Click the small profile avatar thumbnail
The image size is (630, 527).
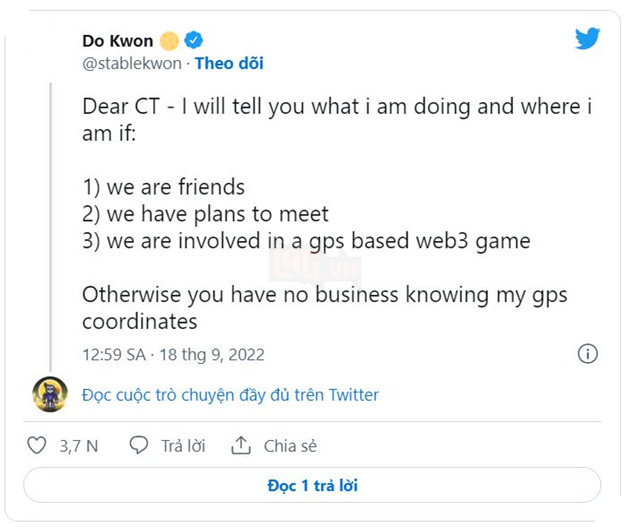[x=50, y=394]
